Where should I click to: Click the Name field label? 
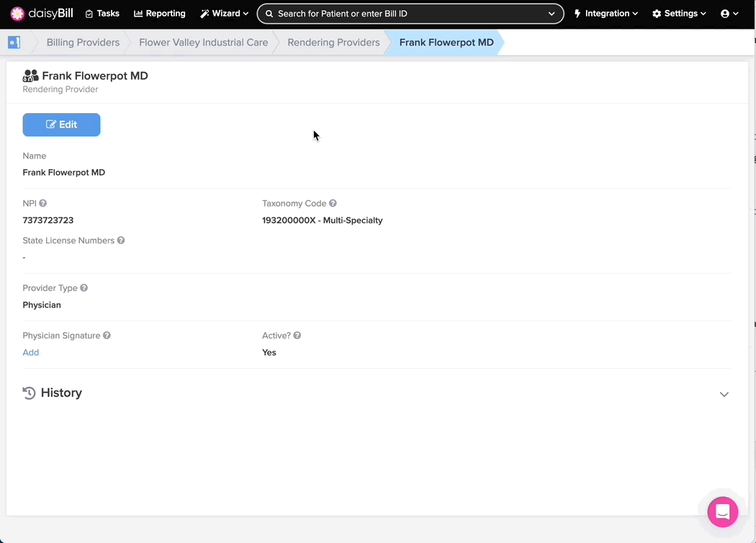[35, 156]
